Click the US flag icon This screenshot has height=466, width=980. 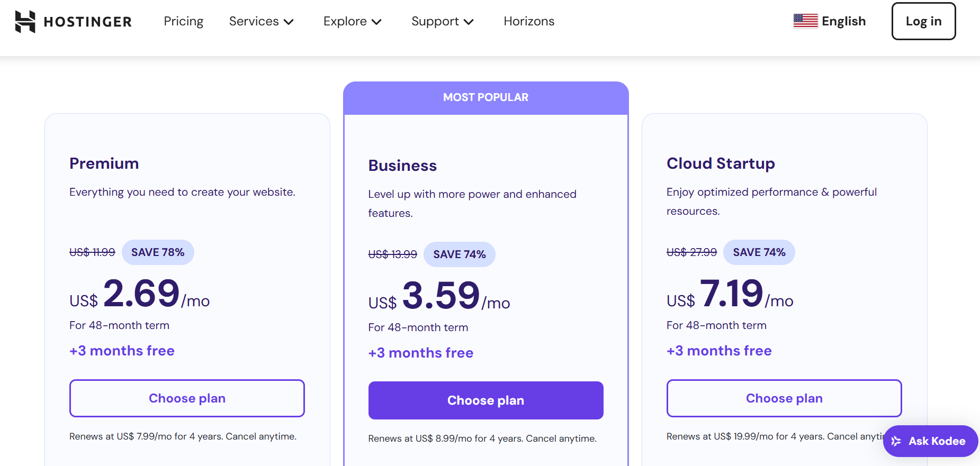[805, 21]
